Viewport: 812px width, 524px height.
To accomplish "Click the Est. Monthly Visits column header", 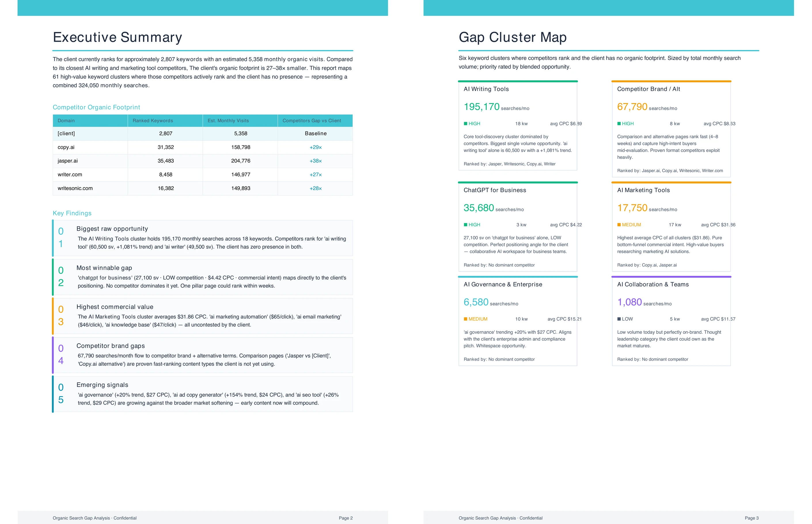I will pyautogui.click(x=228, y=121).
